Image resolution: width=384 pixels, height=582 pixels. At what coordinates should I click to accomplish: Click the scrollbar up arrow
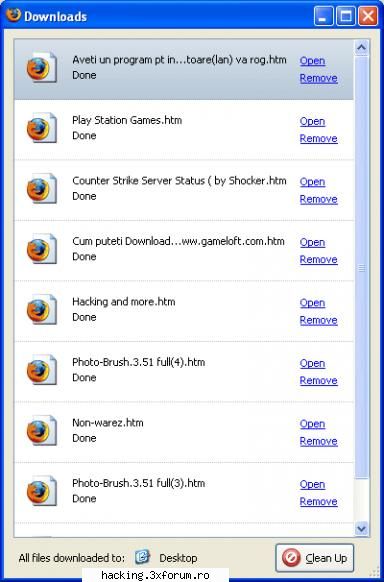tap(361, 48)
